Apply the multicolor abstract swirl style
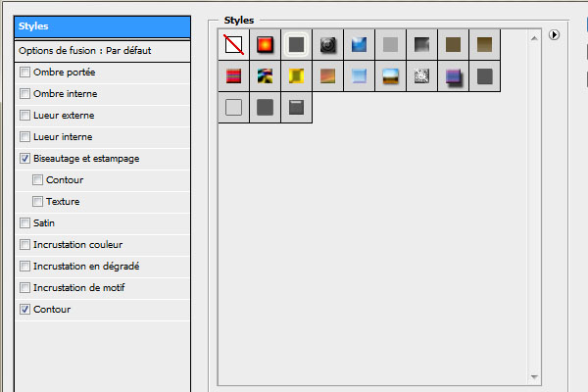Image resolution: width=588 pixels, height=392 pixels. point(266,76)
